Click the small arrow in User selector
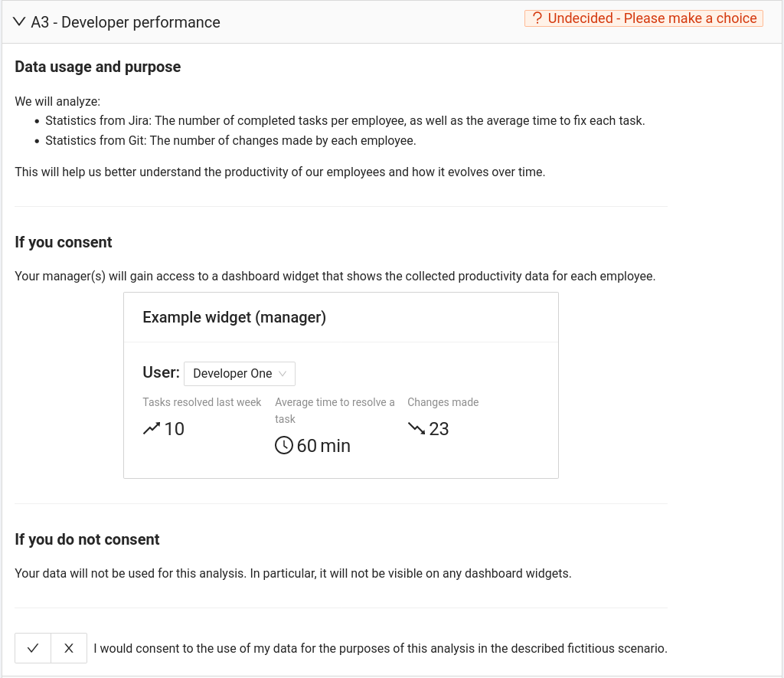Viewport: 784px width, 678px height. tap(283, 374)
